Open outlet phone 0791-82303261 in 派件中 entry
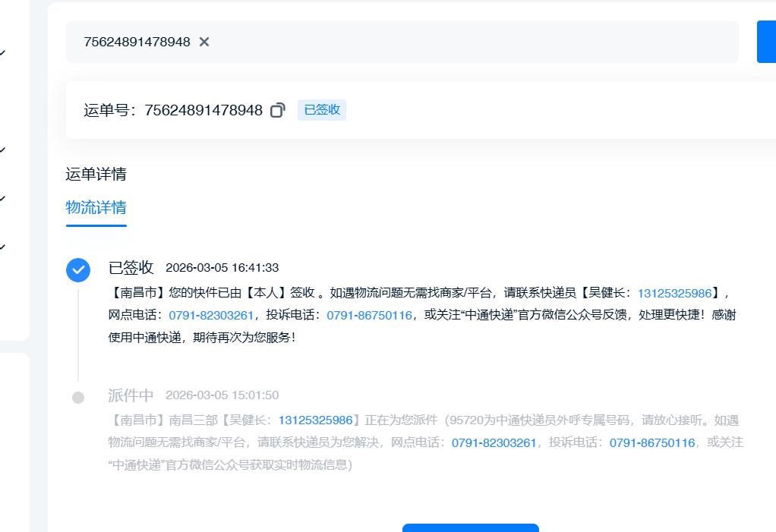Screen dimensions: 776x532 tap(494, 442)
